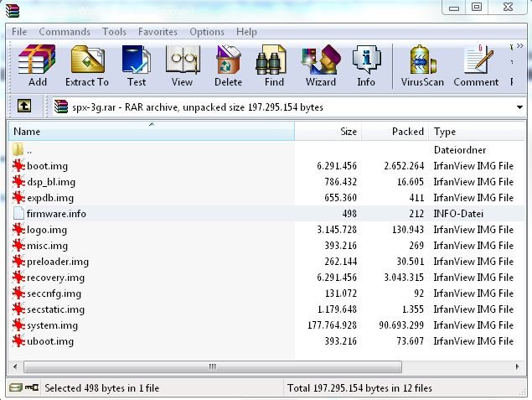Click the packed value 3.043.315

[404, 278]
